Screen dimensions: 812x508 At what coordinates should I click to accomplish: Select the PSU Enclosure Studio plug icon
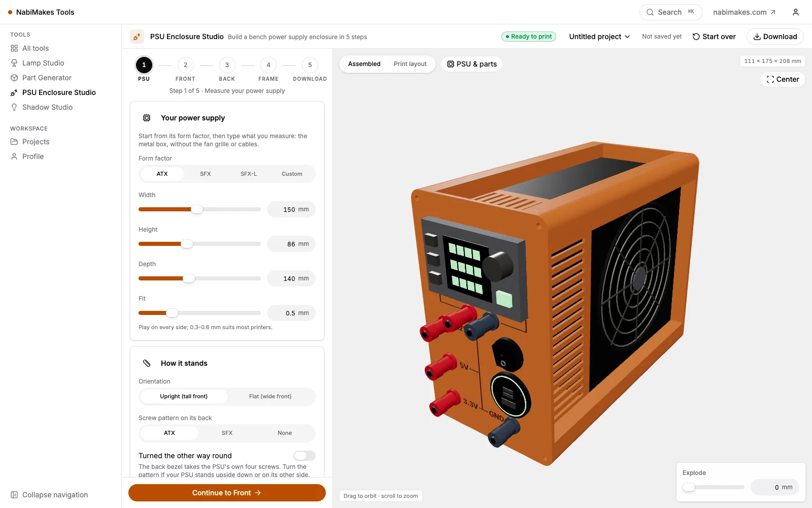tap(14, 92)
